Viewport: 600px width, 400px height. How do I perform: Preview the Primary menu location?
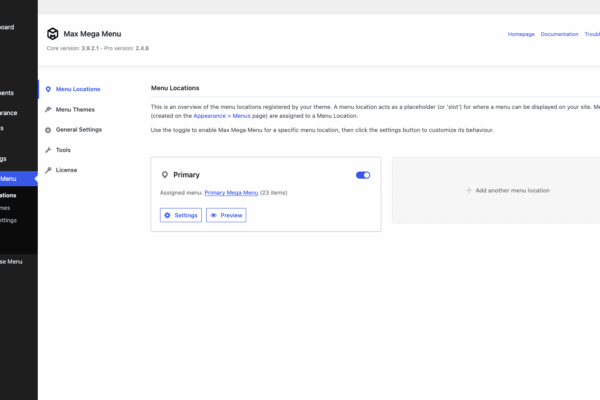(x=226, y=215)
